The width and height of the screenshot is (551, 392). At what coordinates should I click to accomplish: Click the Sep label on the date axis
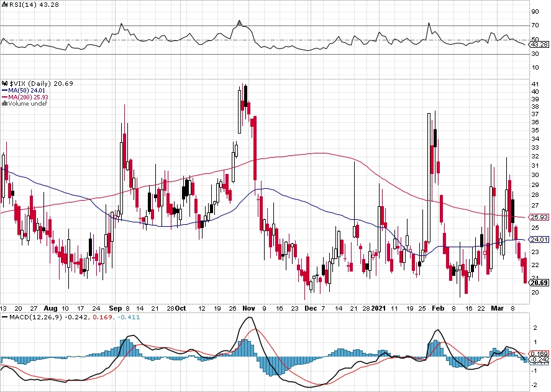[116, 308]
